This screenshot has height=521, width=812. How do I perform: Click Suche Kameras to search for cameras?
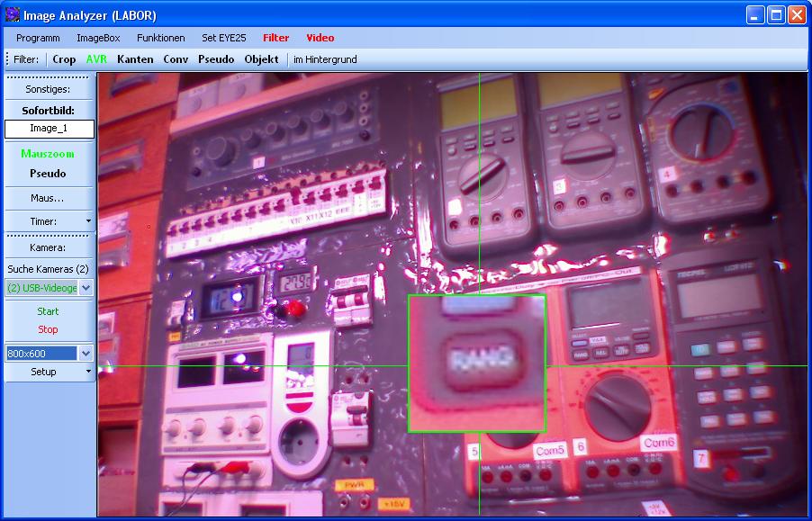pyautogui.click(x=48, y=269)
